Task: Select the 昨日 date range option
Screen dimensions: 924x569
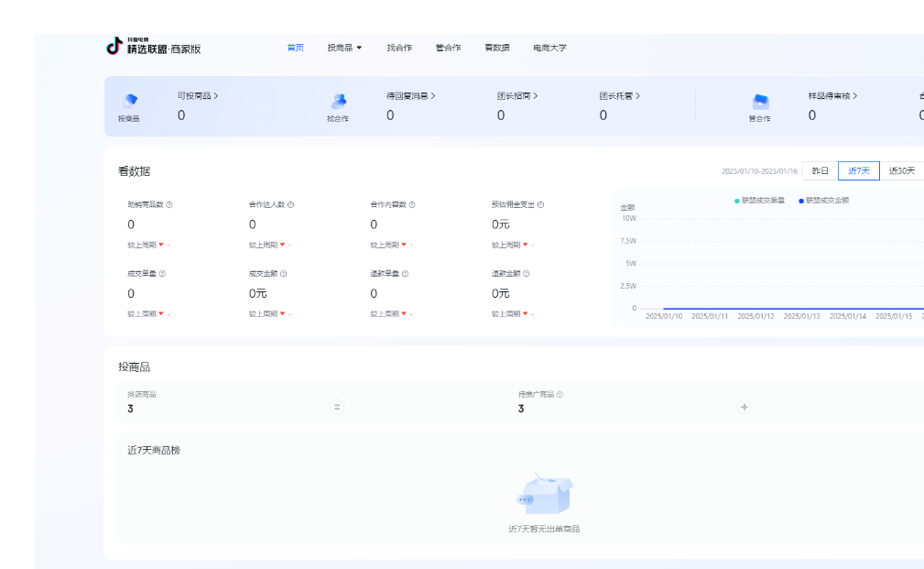Action: (820, 171)
